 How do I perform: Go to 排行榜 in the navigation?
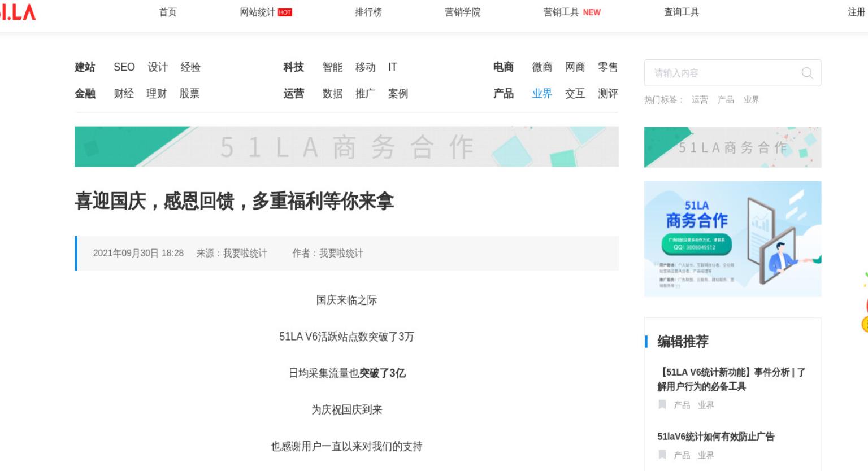pyautogui.click(x=368, y=12)
